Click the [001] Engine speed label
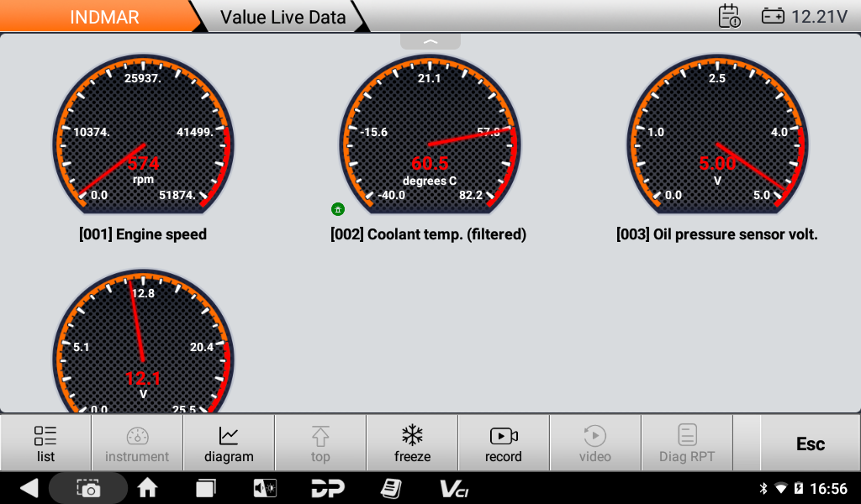The height and width of the screenshot is (504, 861). tap(143, 234)
